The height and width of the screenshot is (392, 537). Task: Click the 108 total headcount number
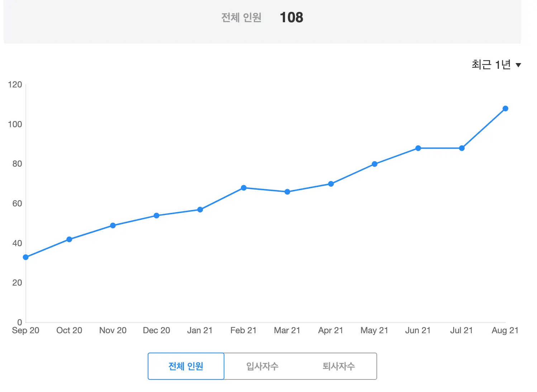[291, 17]
